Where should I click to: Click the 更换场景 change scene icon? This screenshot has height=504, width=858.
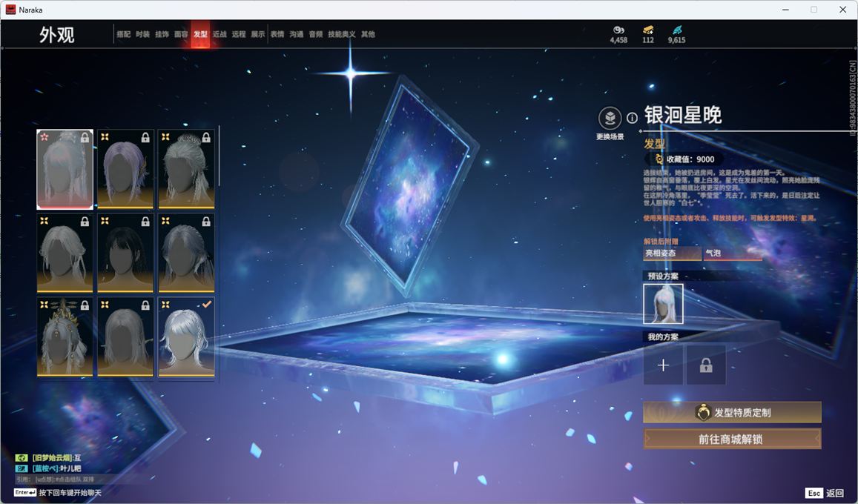(x=610, y=118)
